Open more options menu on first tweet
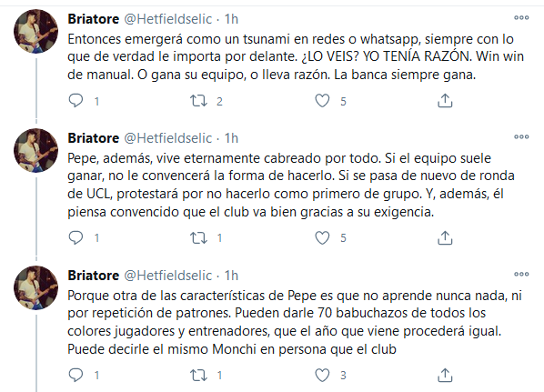 pyautogui.click(x=521, y=17)
